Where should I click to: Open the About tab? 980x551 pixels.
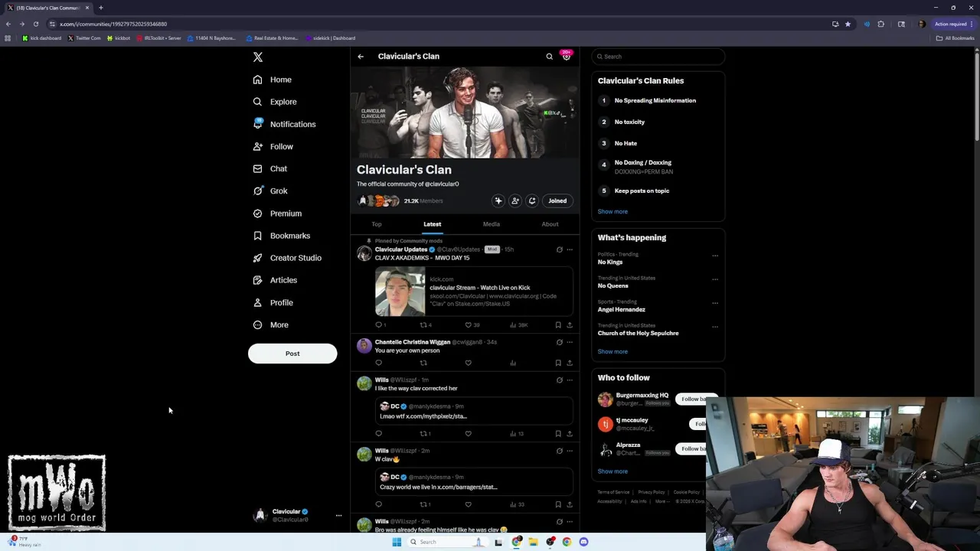click(550, 224)
